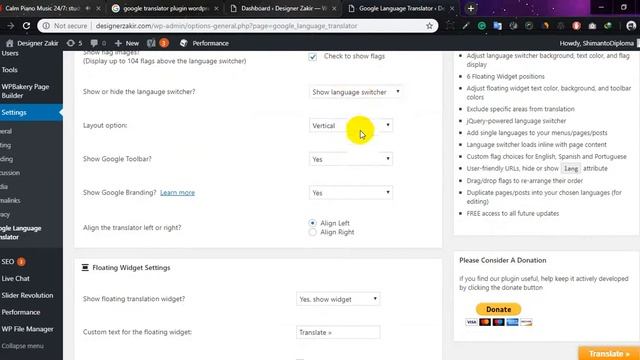Image resolution: width=640 pixels, height=360 pixels.
Task: Close the Dashboard Designer Zakir tab
Action: 334,8
